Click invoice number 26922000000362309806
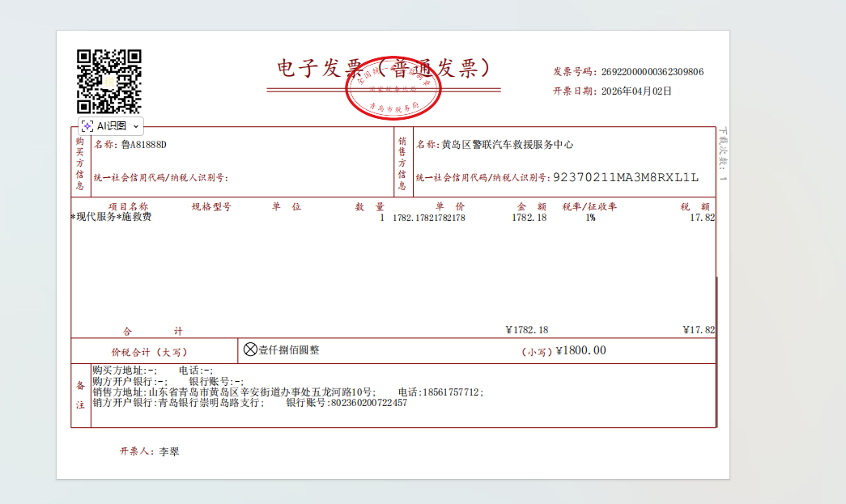 [653, 72]
